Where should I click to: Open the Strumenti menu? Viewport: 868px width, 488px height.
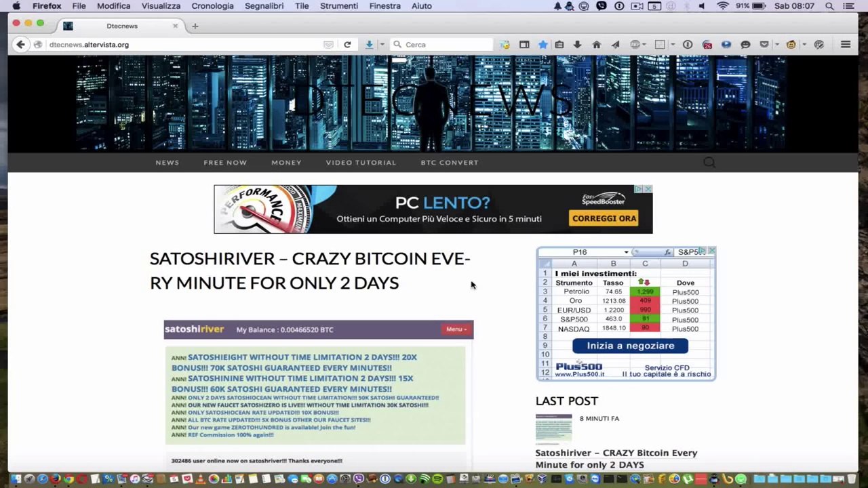[x=339, y=6]
